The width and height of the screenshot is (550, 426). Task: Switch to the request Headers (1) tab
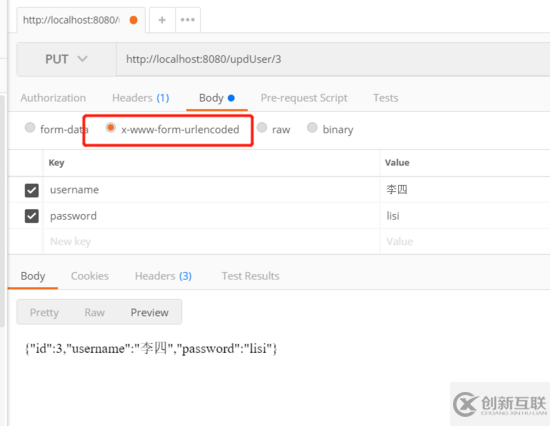click(x=141, y=98)
